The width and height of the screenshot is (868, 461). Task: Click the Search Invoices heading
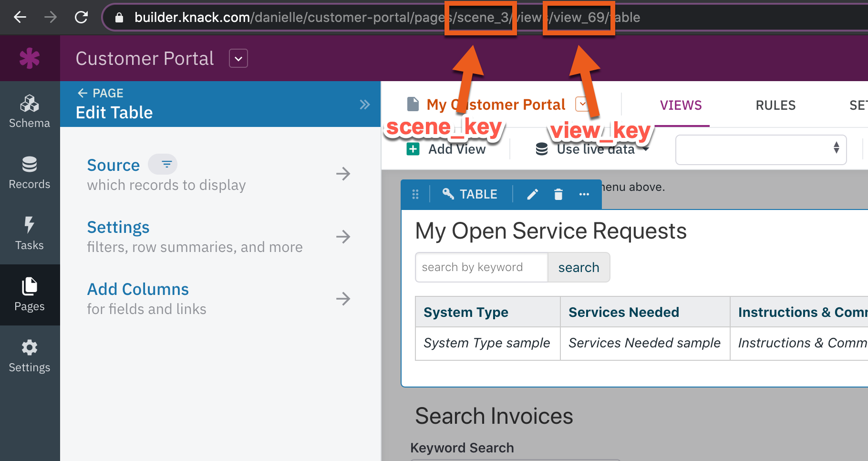(494, 416)
